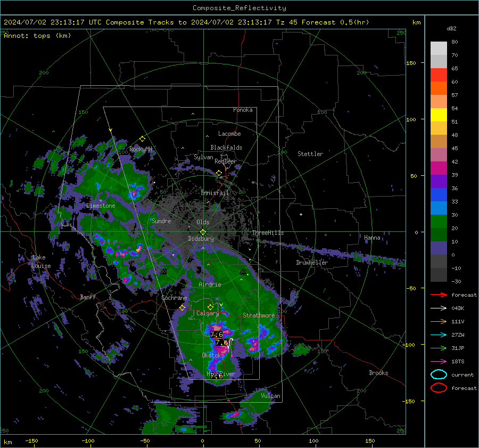This screenshot has width=479, height=448.
Task: Click the red forecast arrow in legend
Action: click(439, 295)
